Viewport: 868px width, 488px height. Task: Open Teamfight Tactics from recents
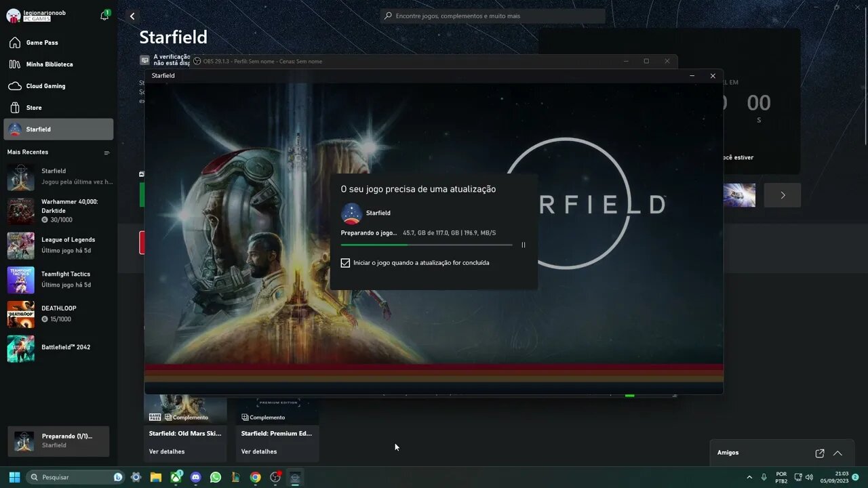click(58, 280)
